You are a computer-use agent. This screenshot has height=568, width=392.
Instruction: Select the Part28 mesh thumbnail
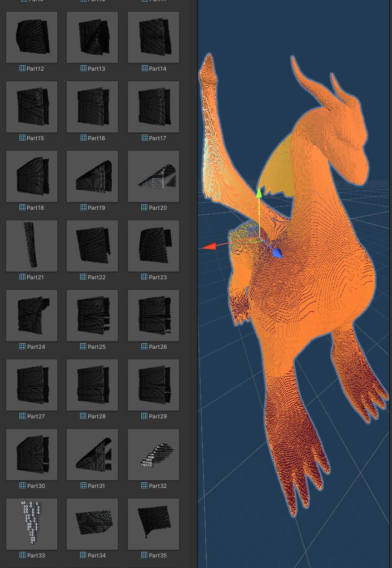[92, 385]
